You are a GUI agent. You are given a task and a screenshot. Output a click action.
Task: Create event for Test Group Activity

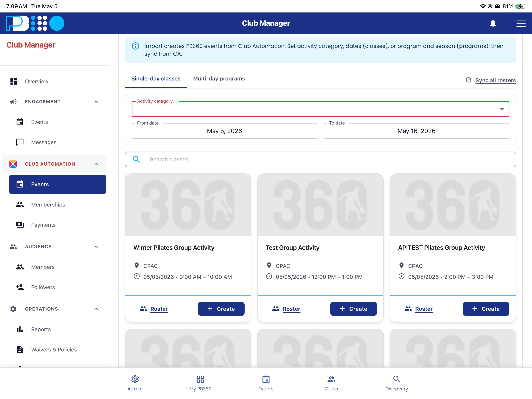[353, 309]
